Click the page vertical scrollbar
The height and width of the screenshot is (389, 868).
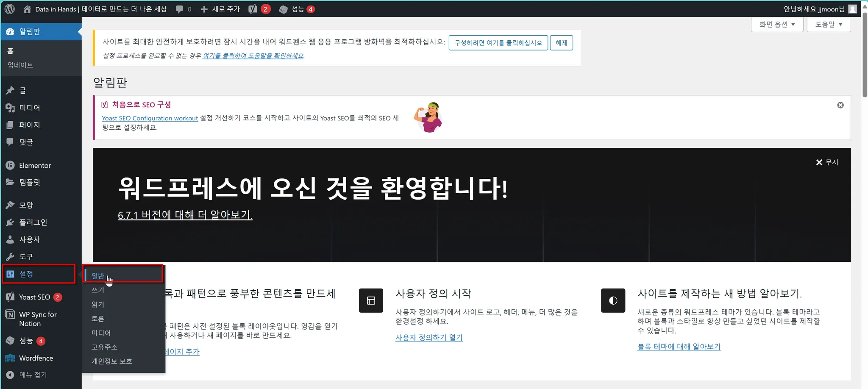pos(865,55)
